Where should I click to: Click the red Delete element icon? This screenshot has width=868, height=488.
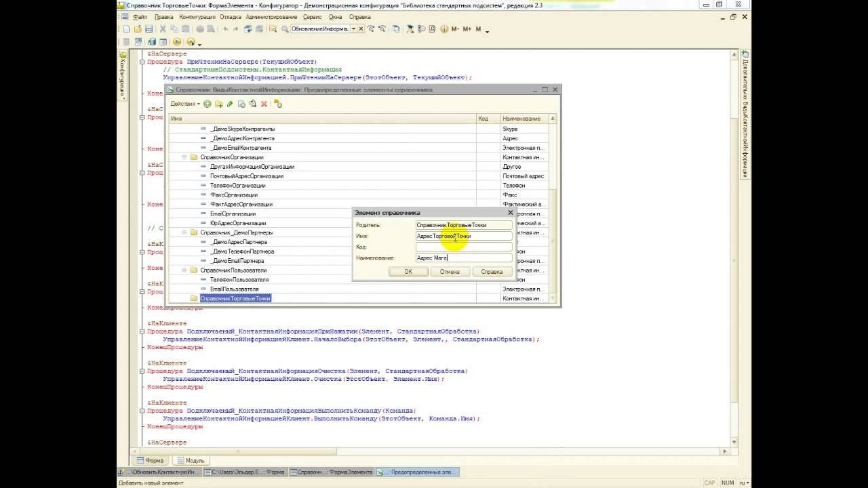click(264, 104)
